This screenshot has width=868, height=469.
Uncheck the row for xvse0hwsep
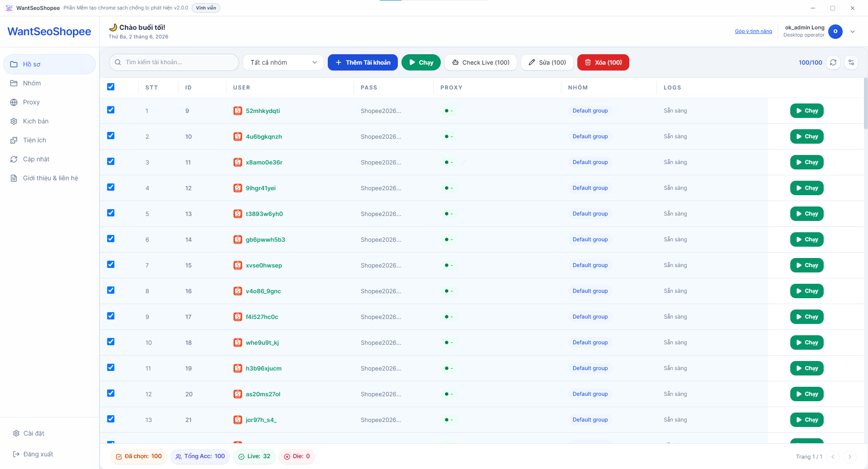(x=111, y=264)
